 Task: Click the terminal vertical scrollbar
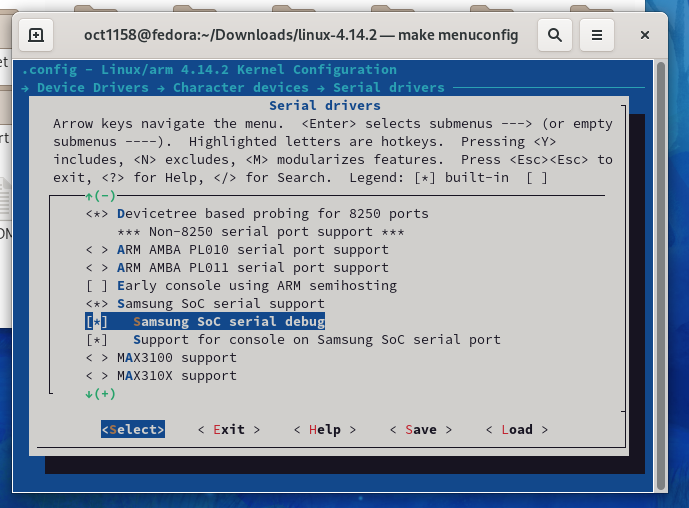coord(660,276)
